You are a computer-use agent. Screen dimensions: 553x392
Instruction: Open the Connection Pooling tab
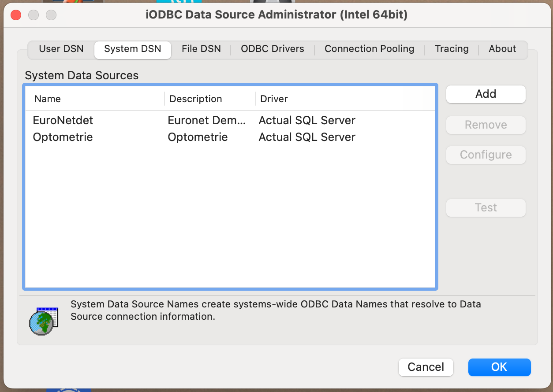(370, 49)
